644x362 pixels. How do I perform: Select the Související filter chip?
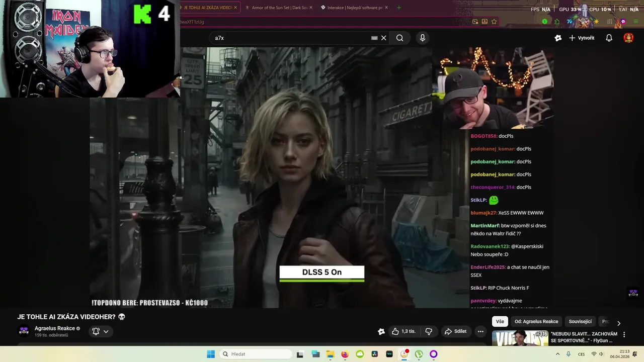(x=580, y=321)
